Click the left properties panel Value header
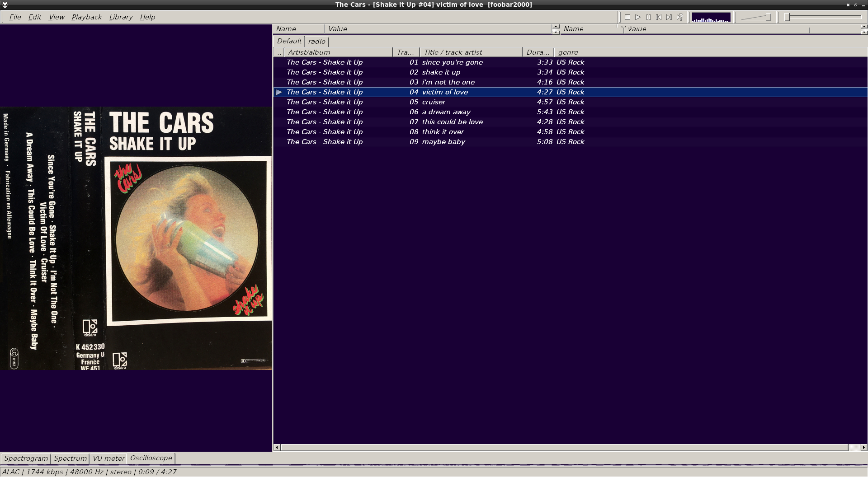The height and width of the screenshot is (477, 868). tap(438, 29)
